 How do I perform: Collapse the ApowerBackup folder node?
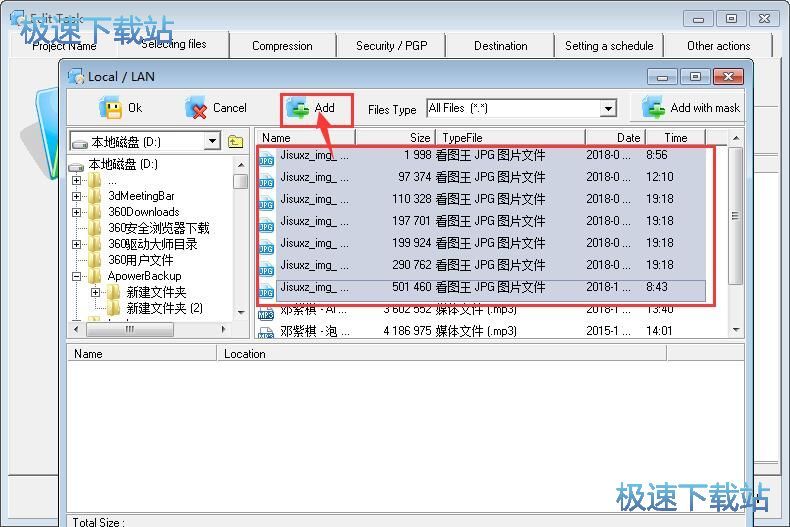[x=77, y=276]
